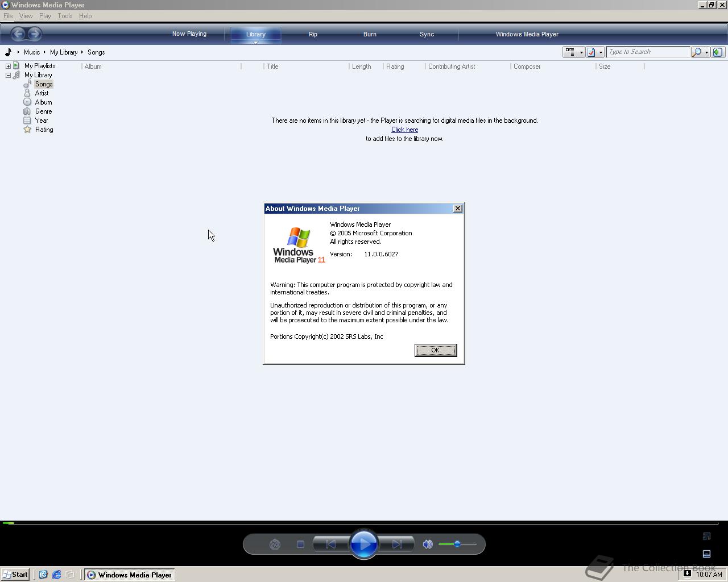Switch to the Burn tab
Screen dimensions: 728x582
pos(370,34)
